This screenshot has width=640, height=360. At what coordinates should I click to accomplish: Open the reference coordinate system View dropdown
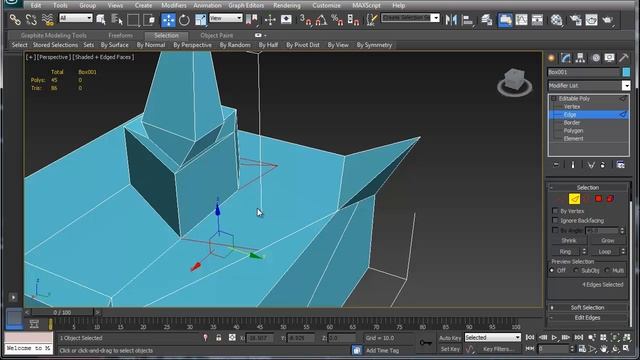[x=226, y=18]
